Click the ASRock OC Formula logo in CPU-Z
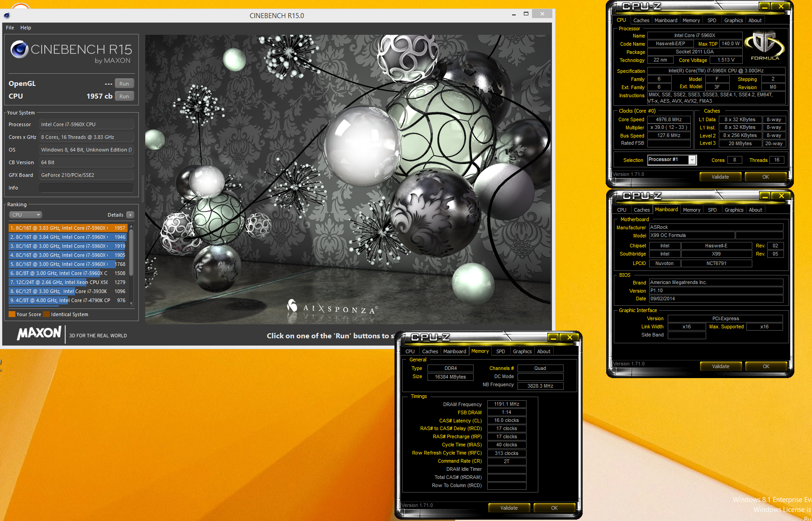Screen dimensions: 812x521 point(765,45)
